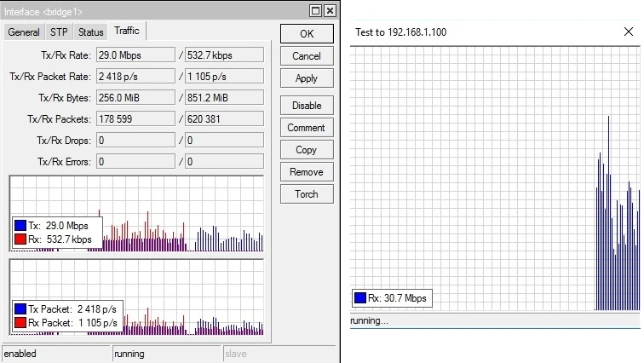
Task: Click the red Rx Packet legend swatch
Action: click(x=20, y=324)
